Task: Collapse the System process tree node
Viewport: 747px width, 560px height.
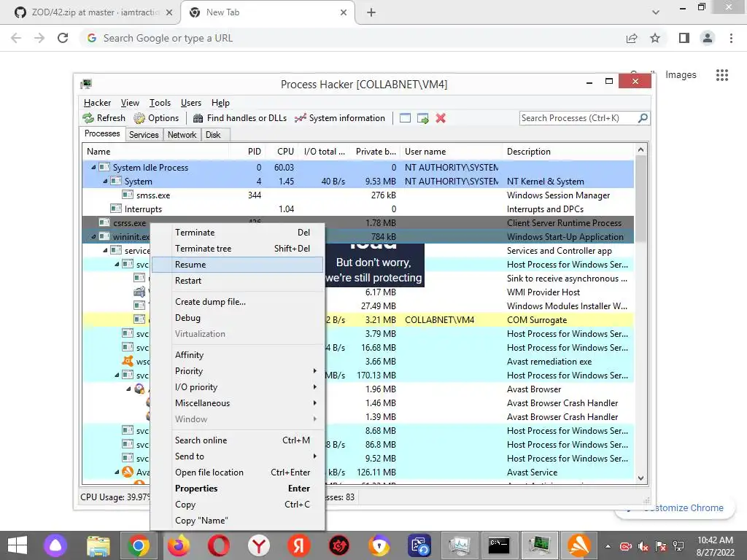Action: (105, 181)
